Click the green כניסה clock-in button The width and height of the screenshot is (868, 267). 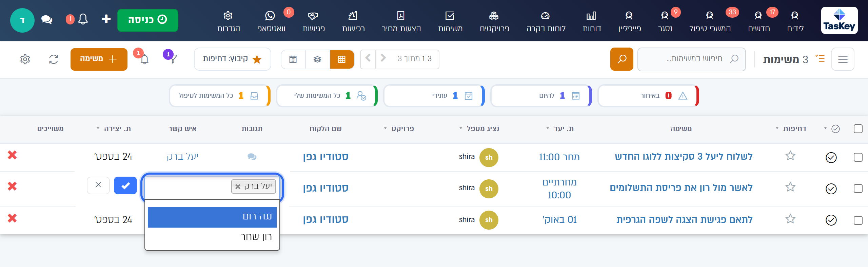click(x=148, y=20)
